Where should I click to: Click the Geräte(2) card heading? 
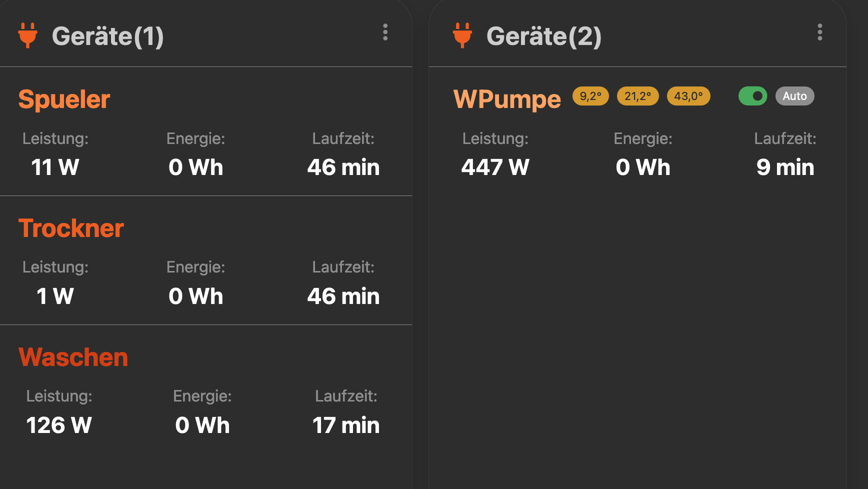[543, 36]
